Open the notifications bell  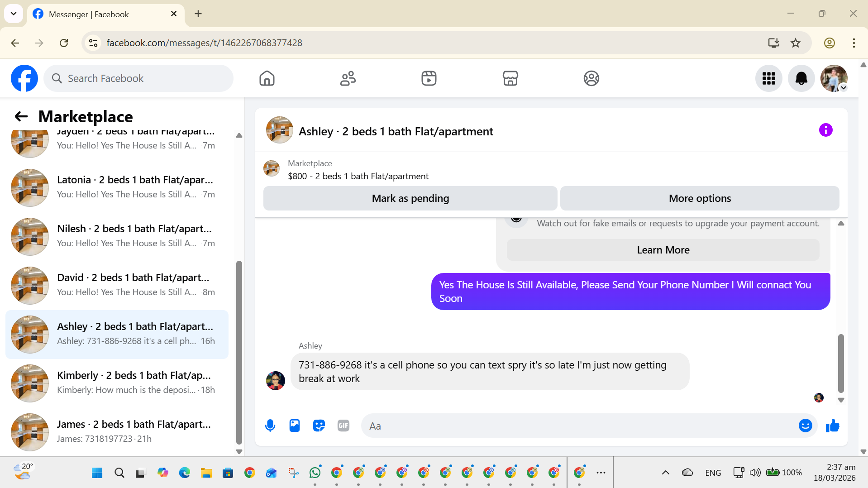tap(801, 78)
